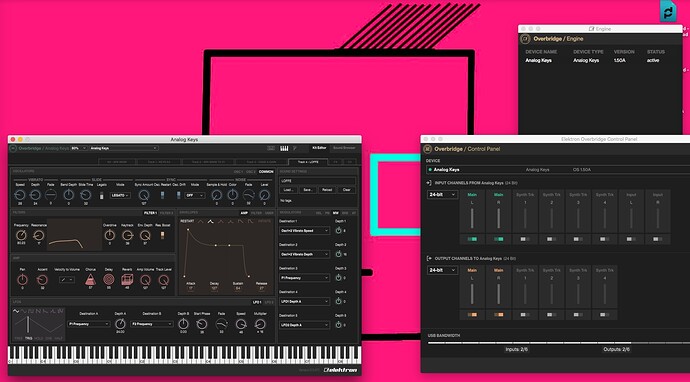Click the filter Overdrive knob
Image resolution: width=690 pixels, height=382 pixels.
pos(110,235)
